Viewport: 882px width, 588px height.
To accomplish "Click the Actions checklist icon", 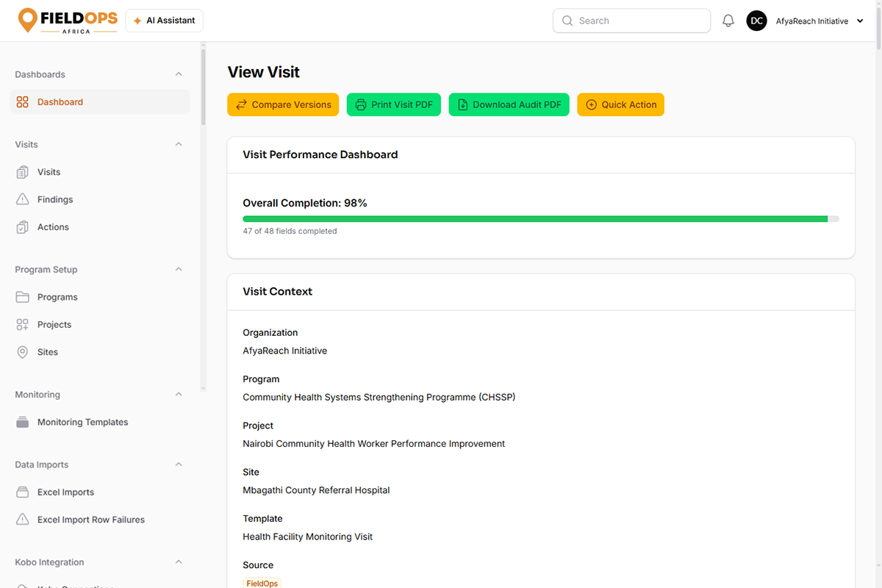I will click(23, 227).
